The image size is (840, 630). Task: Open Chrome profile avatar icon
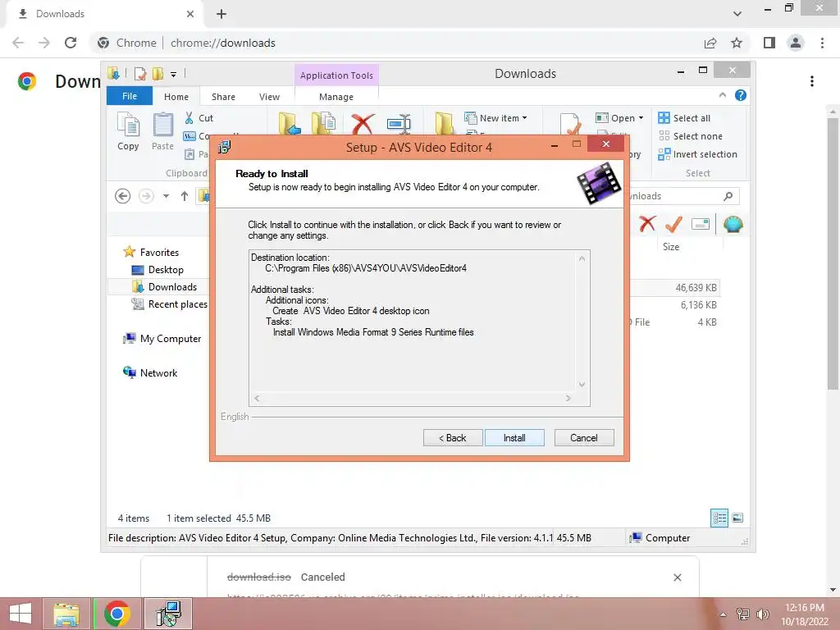(796, 43)
